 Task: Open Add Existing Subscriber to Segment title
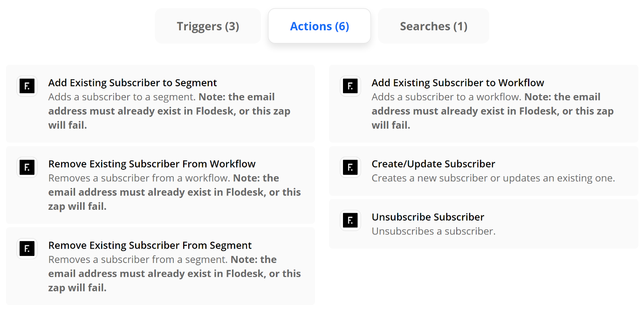click(133, 83)
